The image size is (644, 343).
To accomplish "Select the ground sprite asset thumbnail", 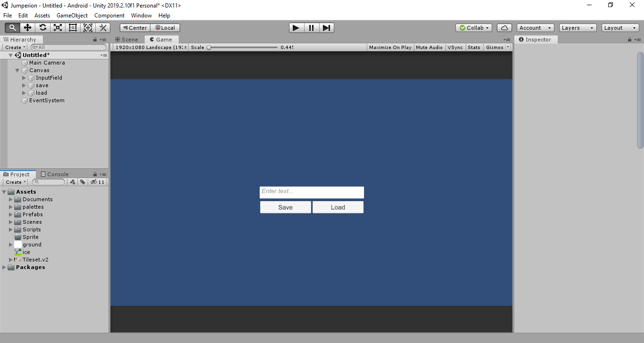I will 18,245.
